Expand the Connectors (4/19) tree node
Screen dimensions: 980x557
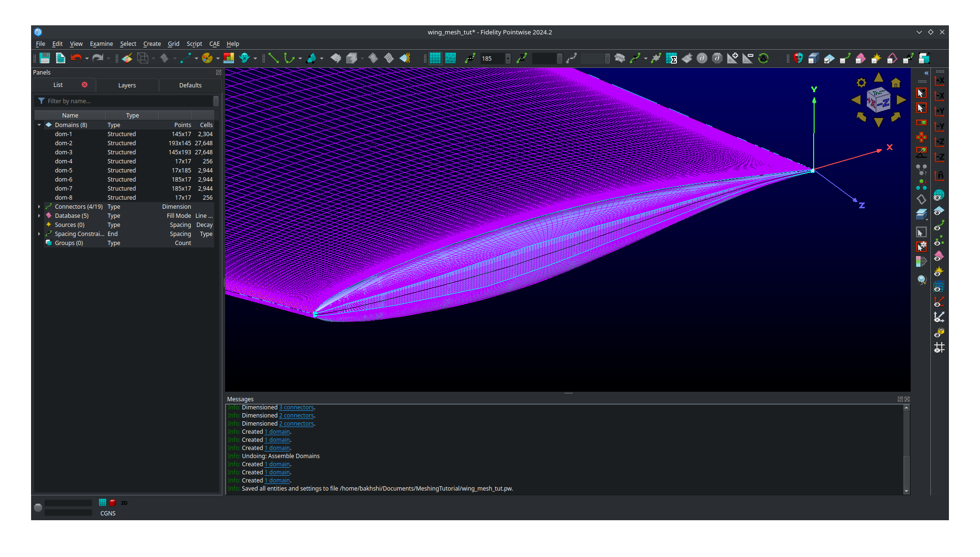39,206
